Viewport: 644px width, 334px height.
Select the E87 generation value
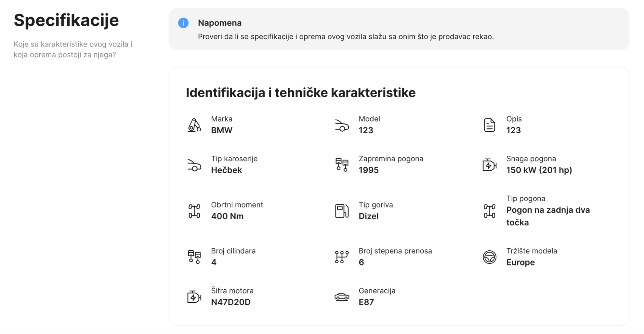pos(366,302)
